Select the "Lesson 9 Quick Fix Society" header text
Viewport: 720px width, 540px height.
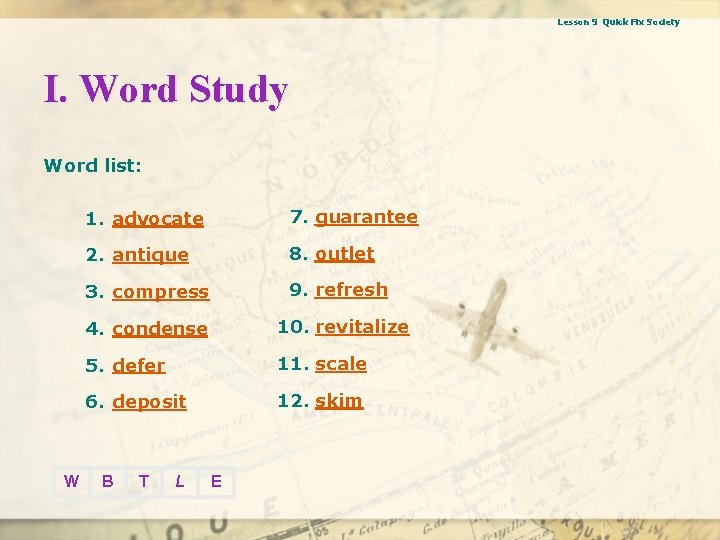(x=619, y=22)
